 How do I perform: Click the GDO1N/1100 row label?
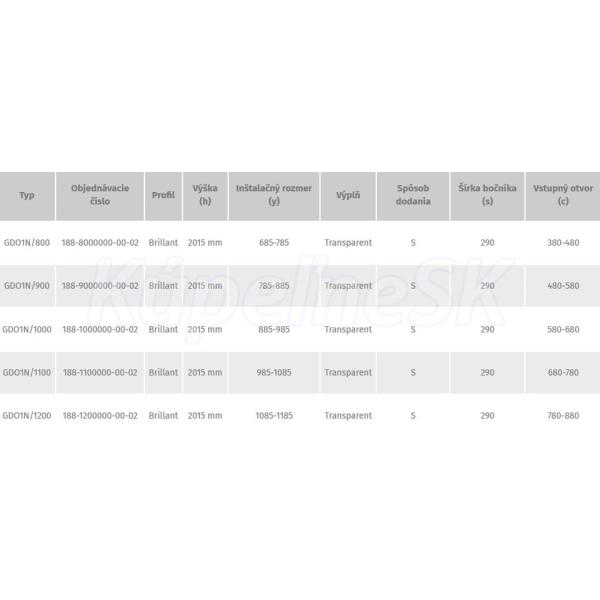point(27,372)
